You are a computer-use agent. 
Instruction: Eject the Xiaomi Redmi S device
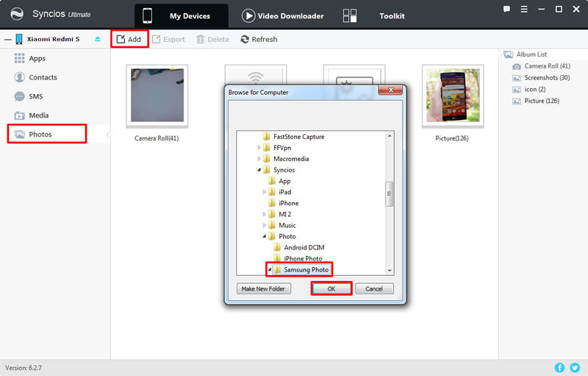pyautogui.click(x=98, y=39)
